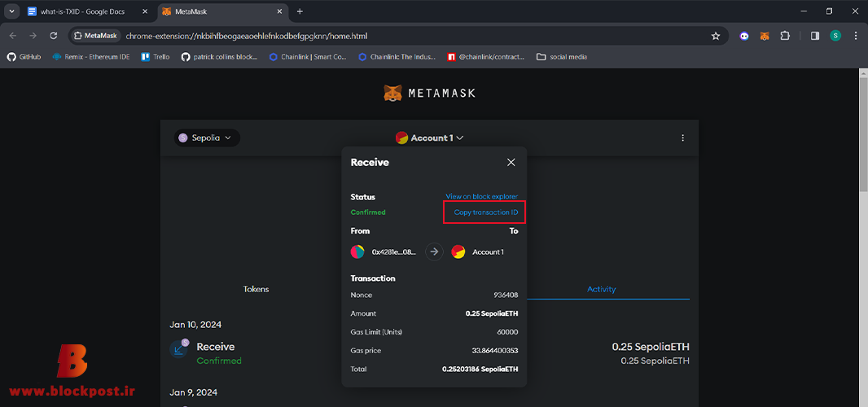Go back in browser history
This screenshot has height=407, width=868.
[x=13, y=36]
